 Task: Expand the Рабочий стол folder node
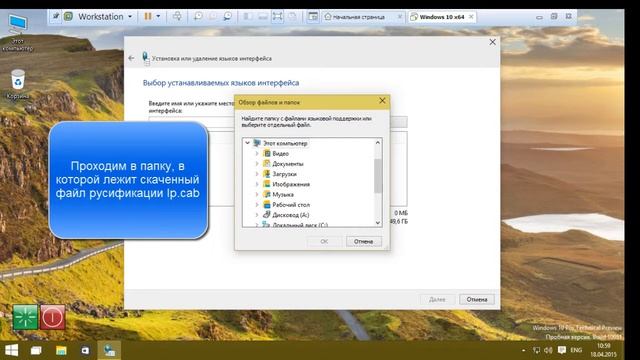pos(257,204)
